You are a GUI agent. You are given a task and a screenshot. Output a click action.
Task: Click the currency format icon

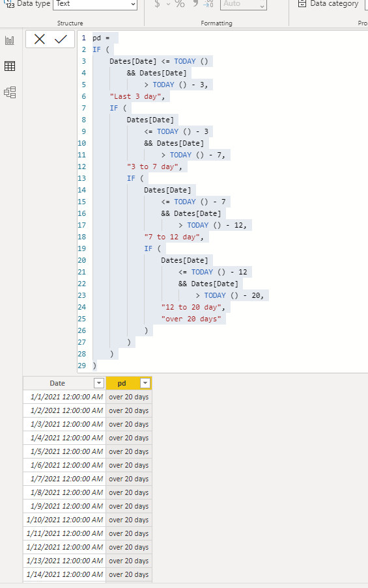tap(158, 4)
